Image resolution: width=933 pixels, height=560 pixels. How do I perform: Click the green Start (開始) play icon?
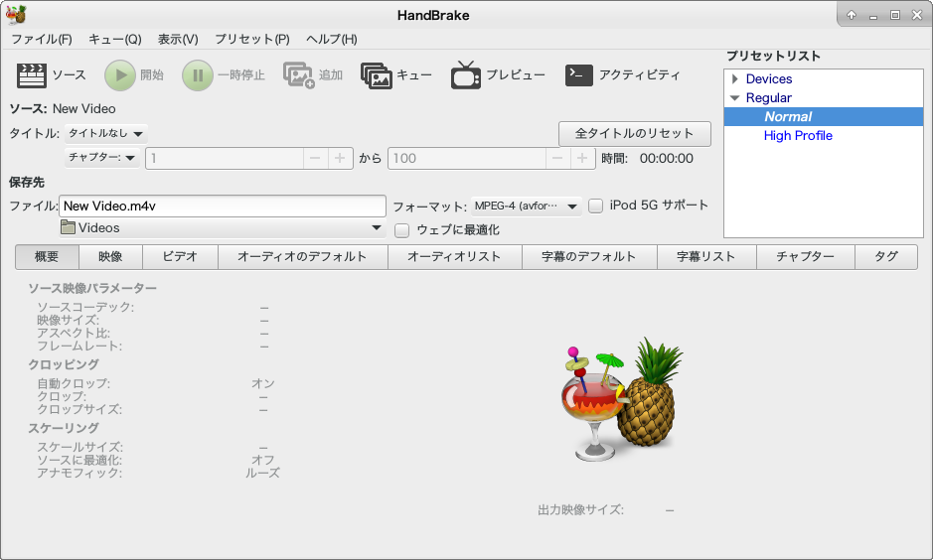120,75
